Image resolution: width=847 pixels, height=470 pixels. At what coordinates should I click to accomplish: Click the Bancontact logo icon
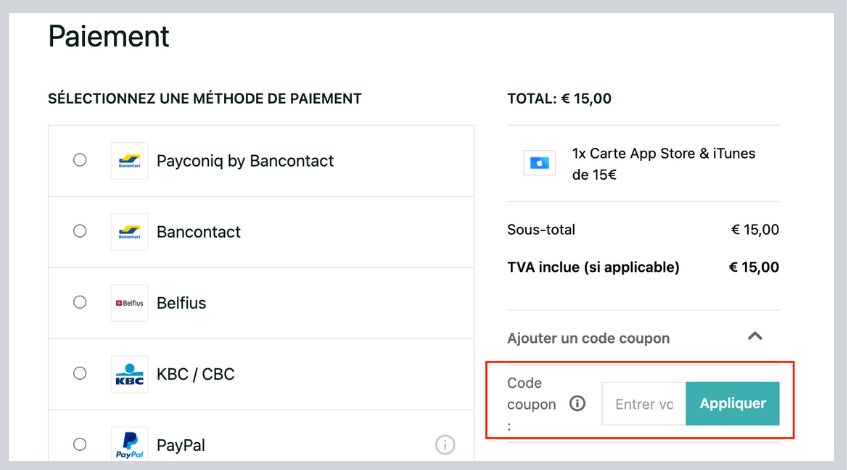point(129,232)
